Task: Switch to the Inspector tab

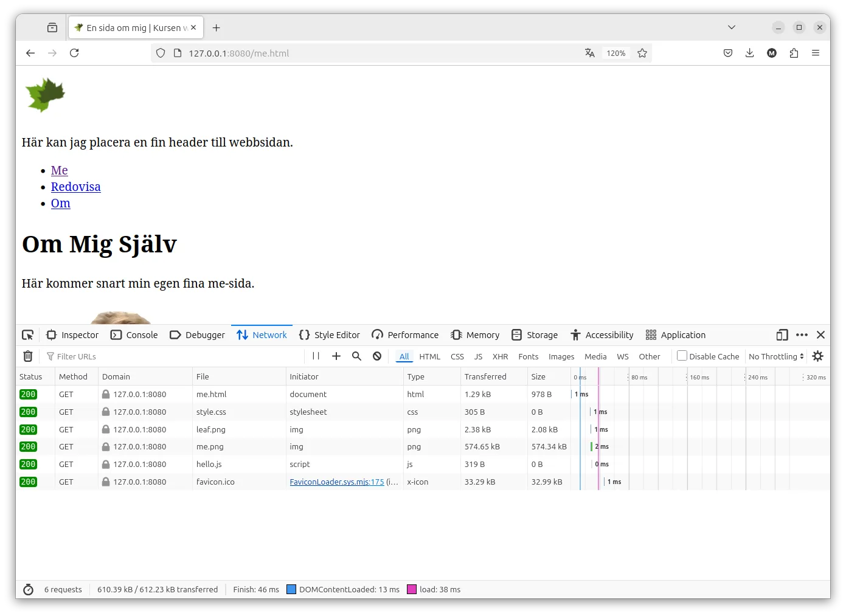Action: pos(72,335)
